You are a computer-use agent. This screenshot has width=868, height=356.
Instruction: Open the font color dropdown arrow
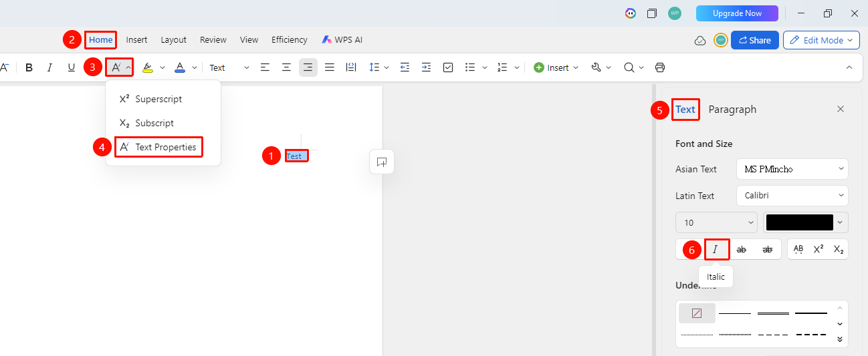tap(195, 67)
